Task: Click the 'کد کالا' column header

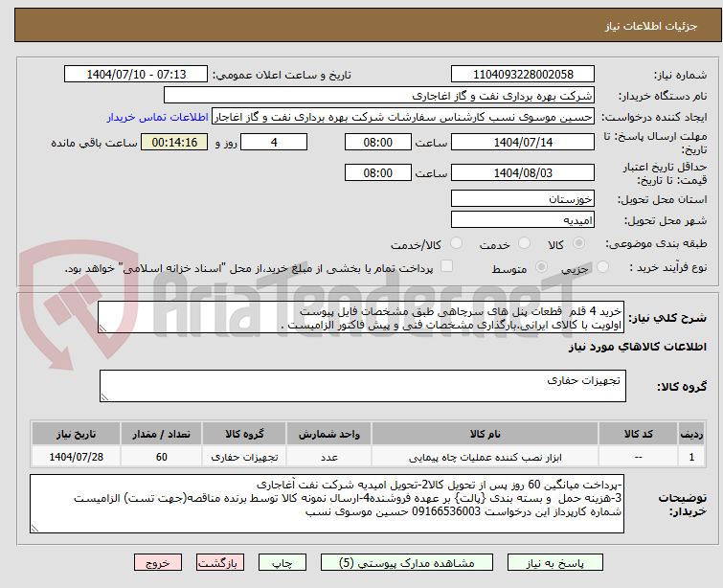Action: coord(638,434)
